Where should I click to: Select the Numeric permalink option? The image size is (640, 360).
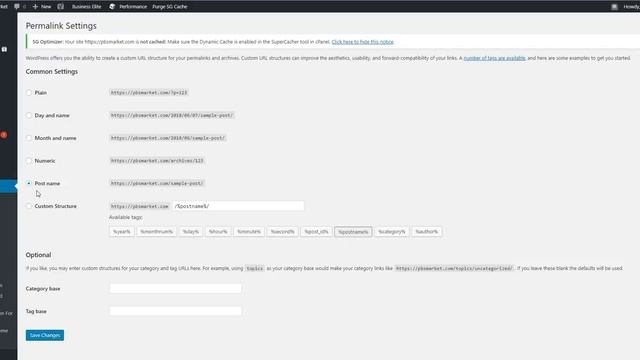pos(29,161)
